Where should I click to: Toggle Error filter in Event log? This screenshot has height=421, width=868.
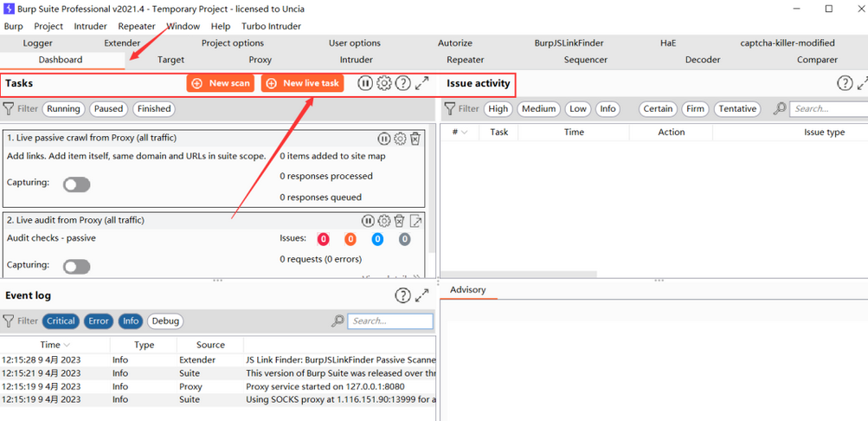click(99, 321)
